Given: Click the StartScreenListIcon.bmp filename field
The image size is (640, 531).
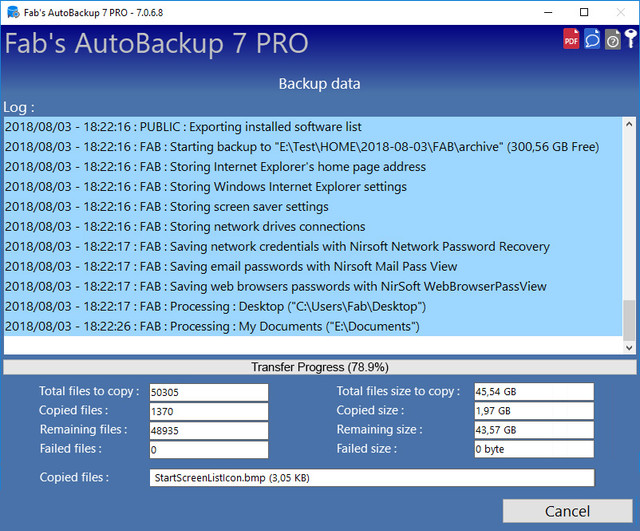Looking at the screenshot, I should click(x=372, y=478).
